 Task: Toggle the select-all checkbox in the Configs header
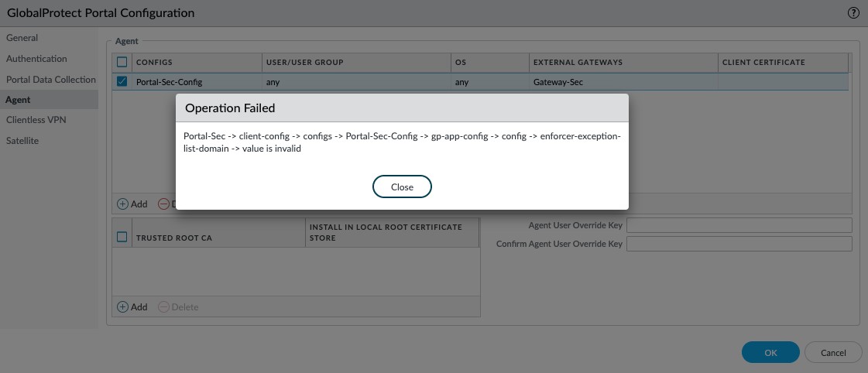coord(122,62)
